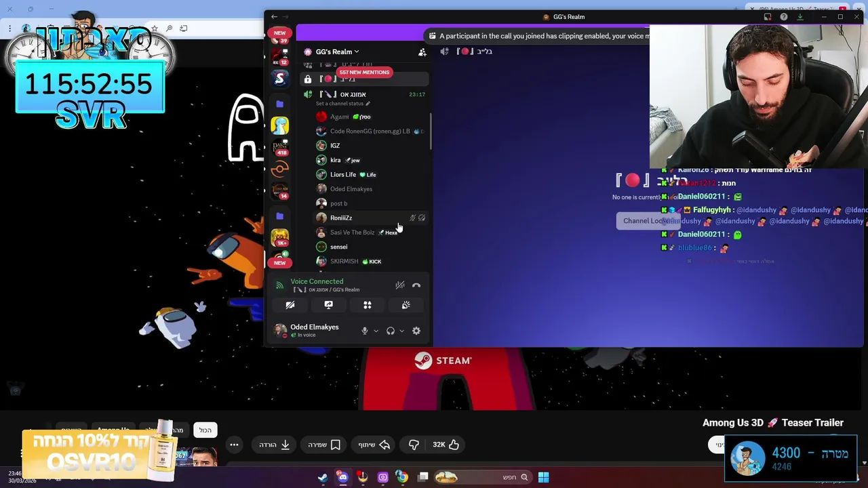
Task: Expand the upper server folder icon
Action: pos(279,104)
